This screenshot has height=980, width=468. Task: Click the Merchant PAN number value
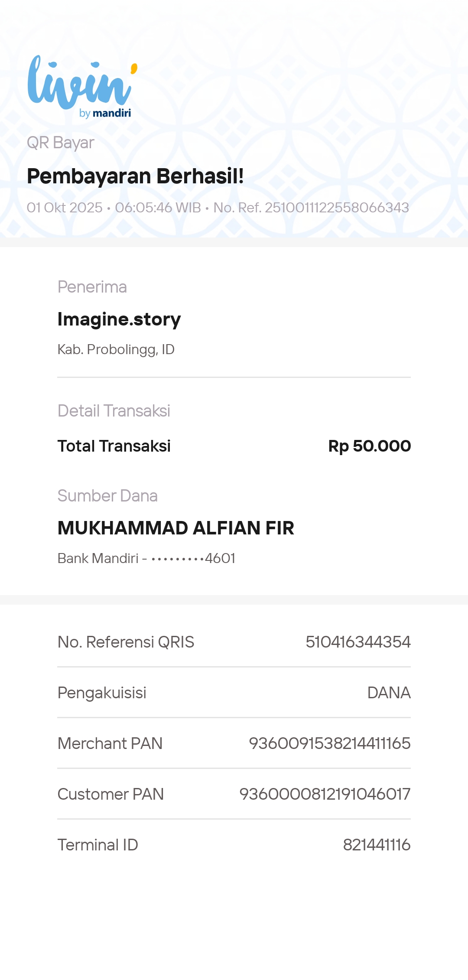point(329,743)
